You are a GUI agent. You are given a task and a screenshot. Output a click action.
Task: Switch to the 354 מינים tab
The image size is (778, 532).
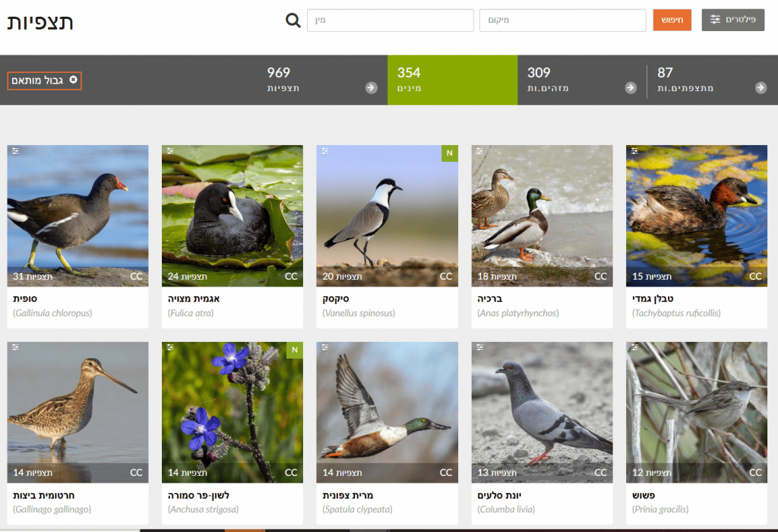452,80
